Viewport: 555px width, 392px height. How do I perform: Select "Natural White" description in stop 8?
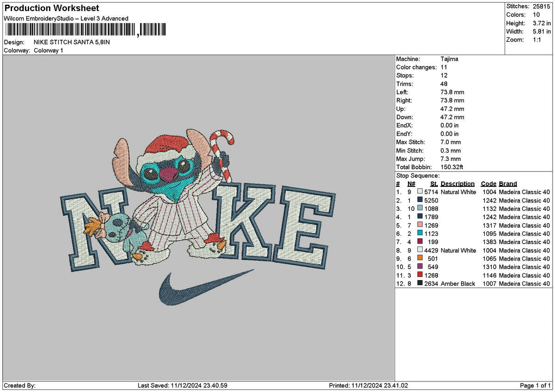tap(458, 250)
